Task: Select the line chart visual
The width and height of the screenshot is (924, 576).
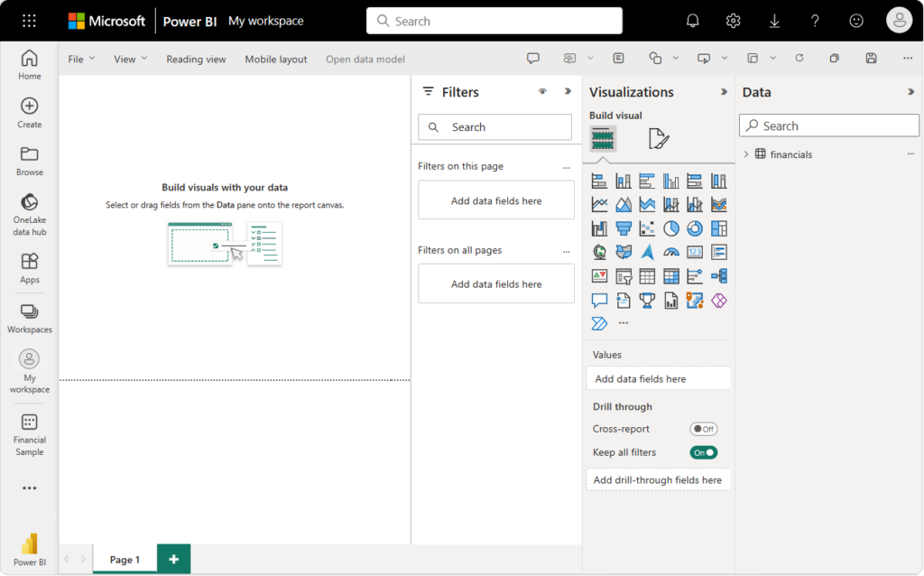Action: [x=599, y=205]
